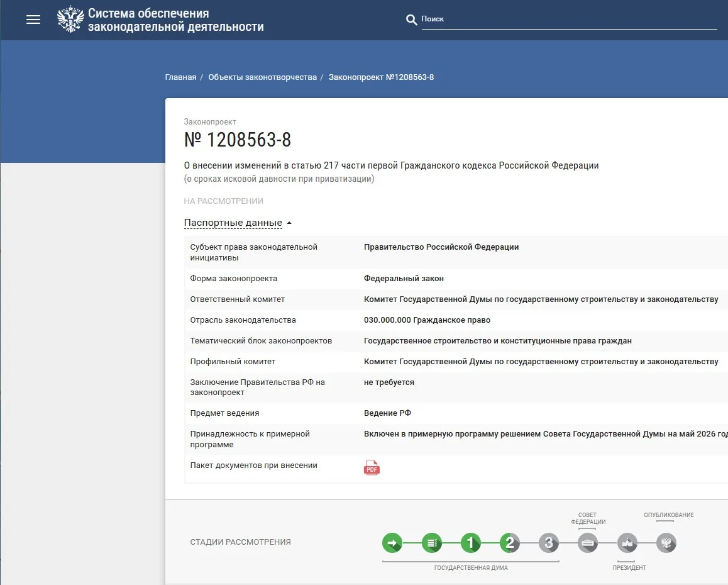The width and height of the screenshot is (728, 585).
Task: Click Законопроект №1208563-8 breadcrumb
Action: pyautogui.click(x=381, y=77)
